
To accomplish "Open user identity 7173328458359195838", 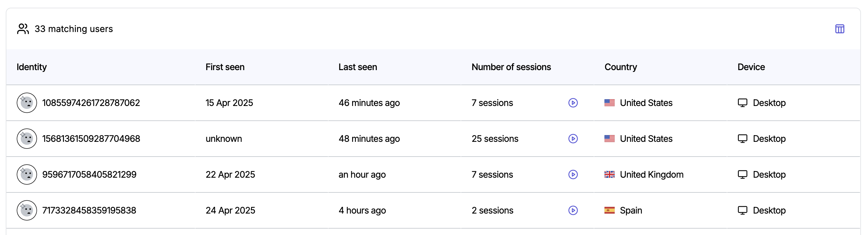I will pos(89,210).
